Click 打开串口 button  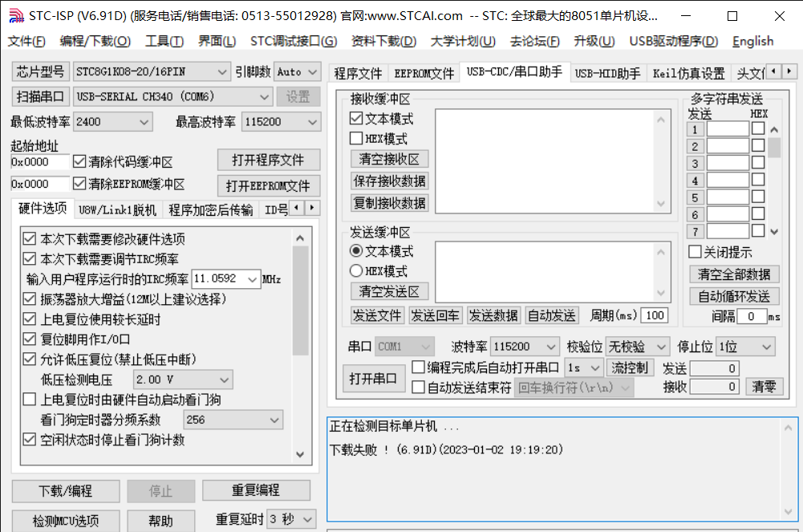(x=373, y=379)
